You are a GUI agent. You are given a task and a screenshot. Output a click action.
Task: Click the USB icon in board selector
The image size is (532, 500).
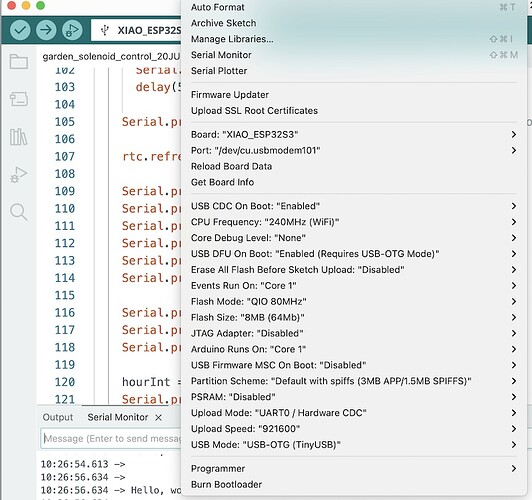[105, 30]
